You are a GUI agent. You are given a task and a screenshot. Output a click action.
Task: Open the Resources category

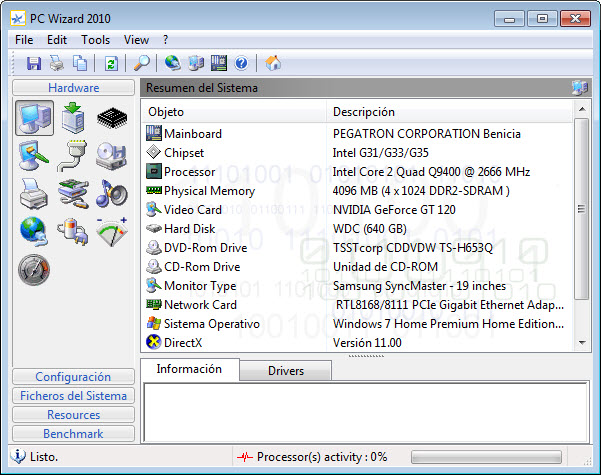pos(74,414)
